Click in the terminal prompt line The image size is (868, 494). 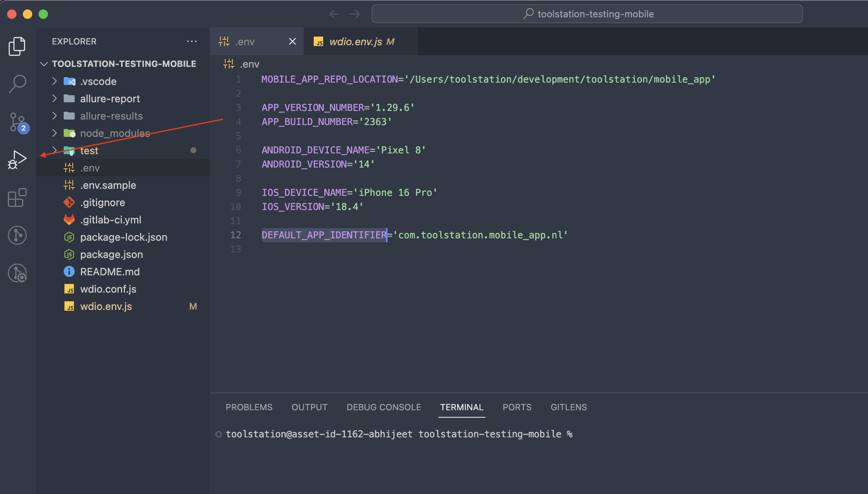432,434
